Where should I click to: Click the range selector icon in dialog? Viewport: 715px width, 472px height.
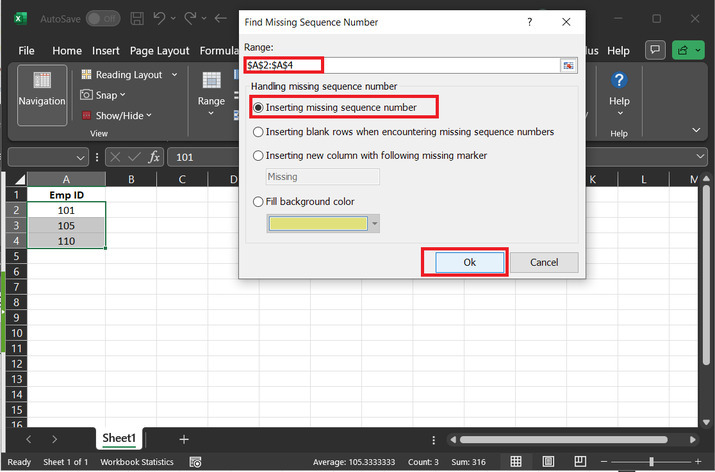568,66
